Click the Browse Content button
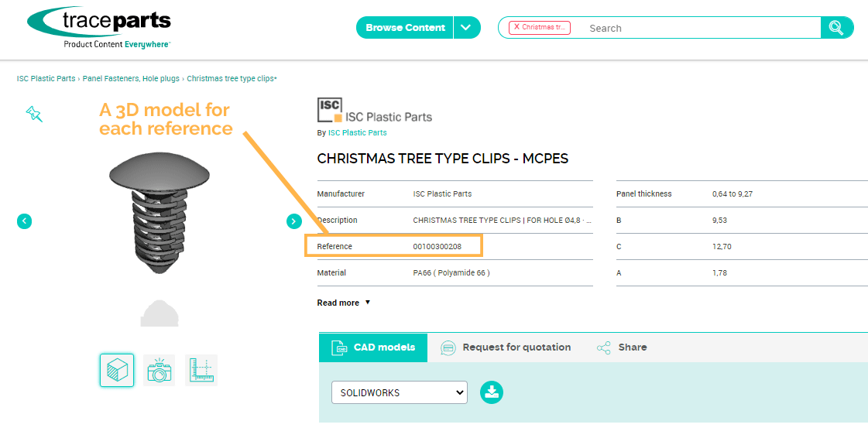The height and width of the screenshot is (445, 868). [x=405, y=28]
